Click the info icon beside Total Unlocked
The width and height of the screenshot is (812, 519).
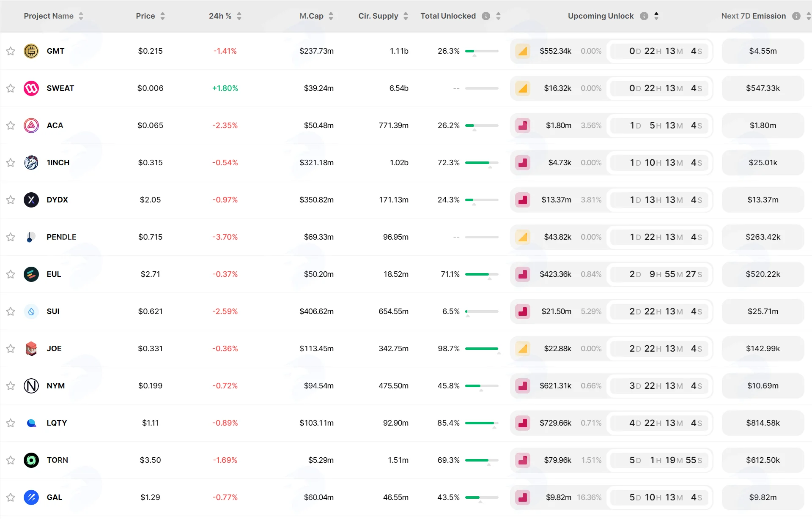click(486, 16)
